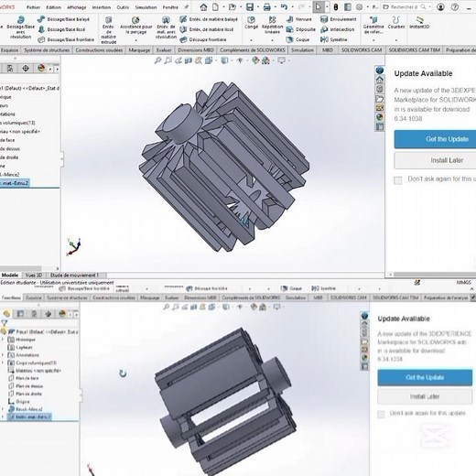The image size is (476, 476).
Task: Tick Don't ask again checkbox, bottom panel
Action: coord(381,414)
